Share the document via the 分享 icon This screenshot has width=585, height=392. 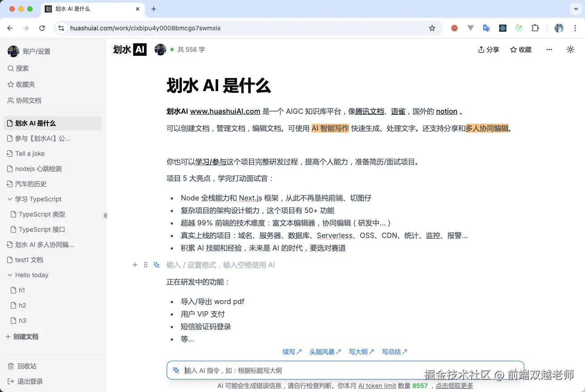click(x=488, y=50)
